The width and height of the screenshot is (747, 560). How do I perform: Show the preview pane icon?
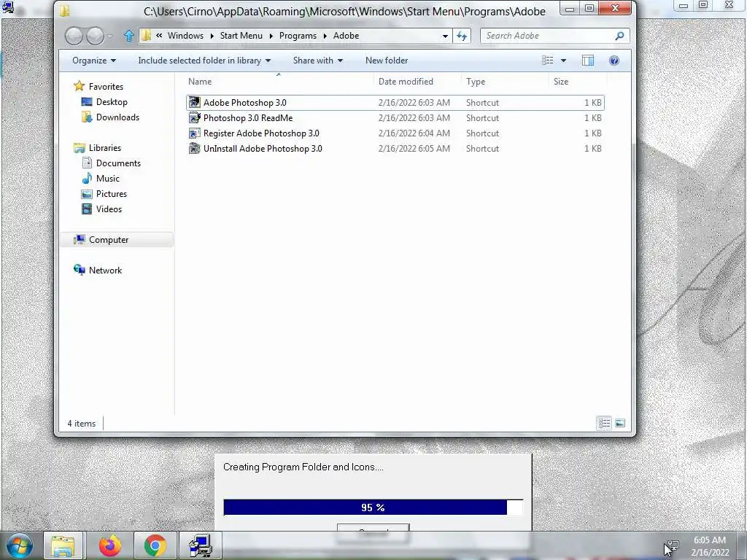pos(588,61)
